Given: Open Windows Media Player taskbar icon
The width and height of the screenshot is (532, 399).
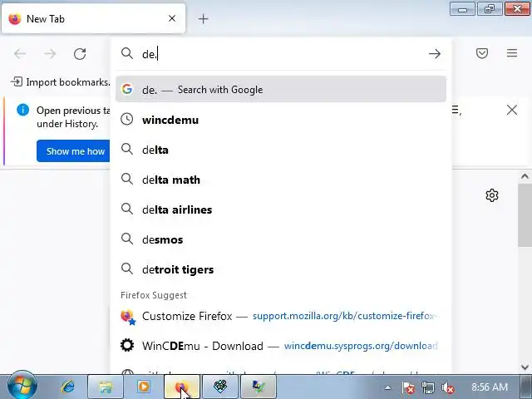Looking at the screenshot, I should 144,387.
